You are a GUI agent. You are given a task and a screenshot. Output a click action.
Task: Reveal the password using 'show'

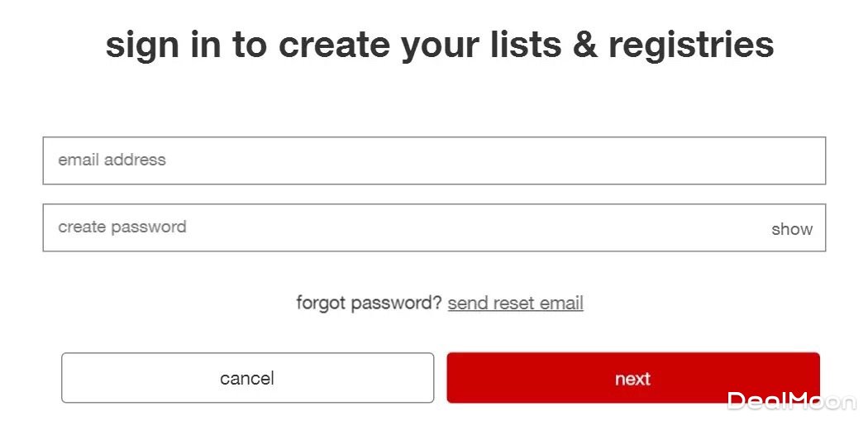click(x=791, y=229)
